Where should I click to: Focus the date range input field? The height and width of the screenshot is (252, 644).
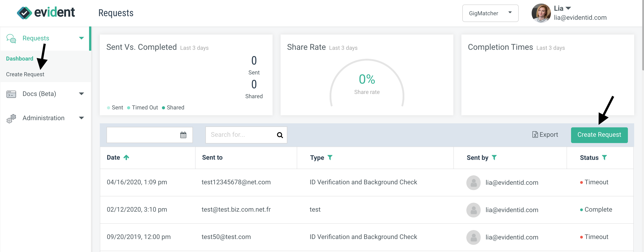[x=149, y=135]
